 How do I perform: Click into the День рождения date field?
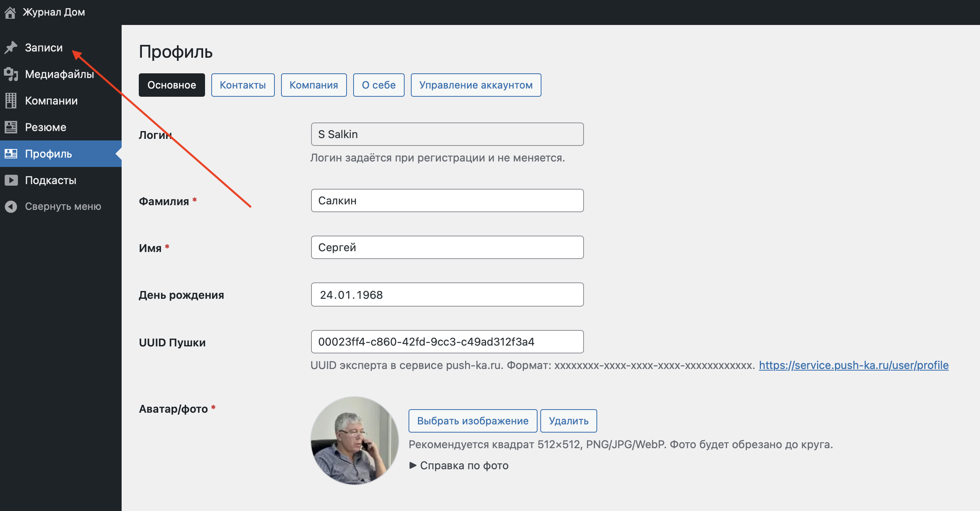pos(447,295)
